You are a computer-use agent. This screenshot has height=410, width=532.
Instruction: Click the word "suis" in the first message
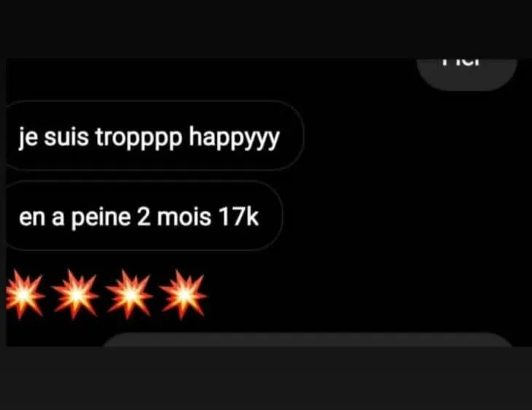(x=66, y=137)
